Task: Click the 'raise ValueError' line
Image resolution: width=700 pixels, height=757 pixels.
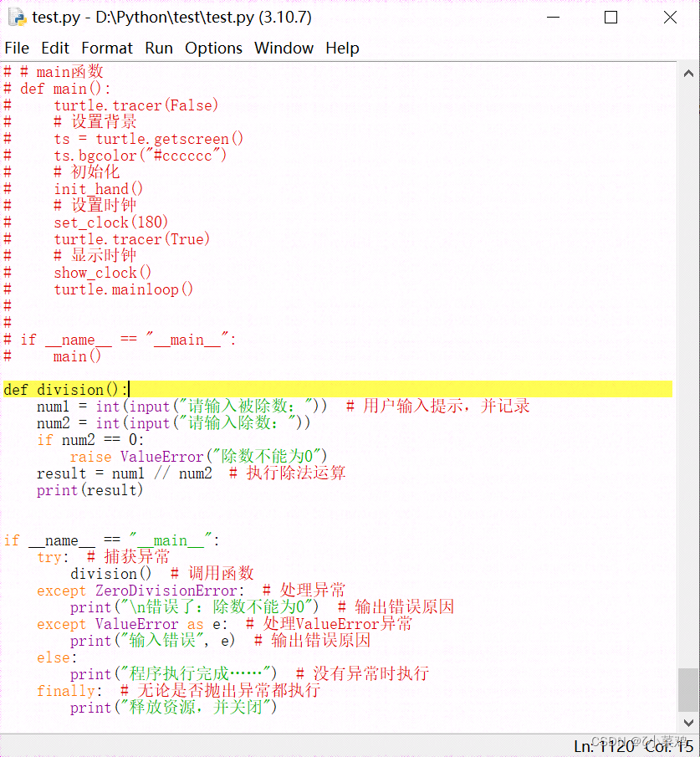Action: (198, 456)
